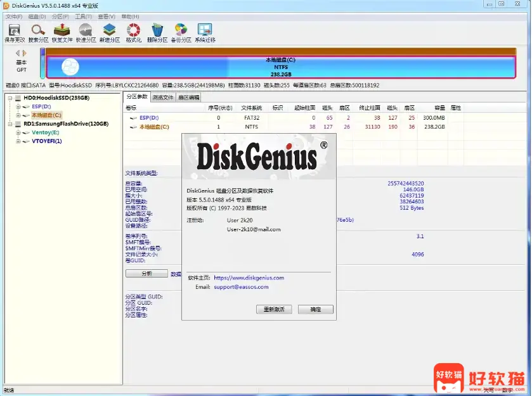
Task: Switch to the 分区参数 tab
Action: 137,97
